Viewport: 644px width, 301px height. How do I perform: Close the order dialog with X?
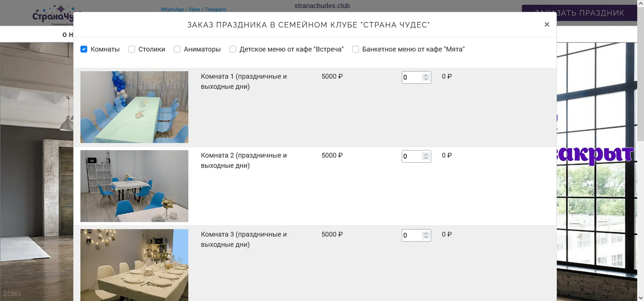point(546,24)
